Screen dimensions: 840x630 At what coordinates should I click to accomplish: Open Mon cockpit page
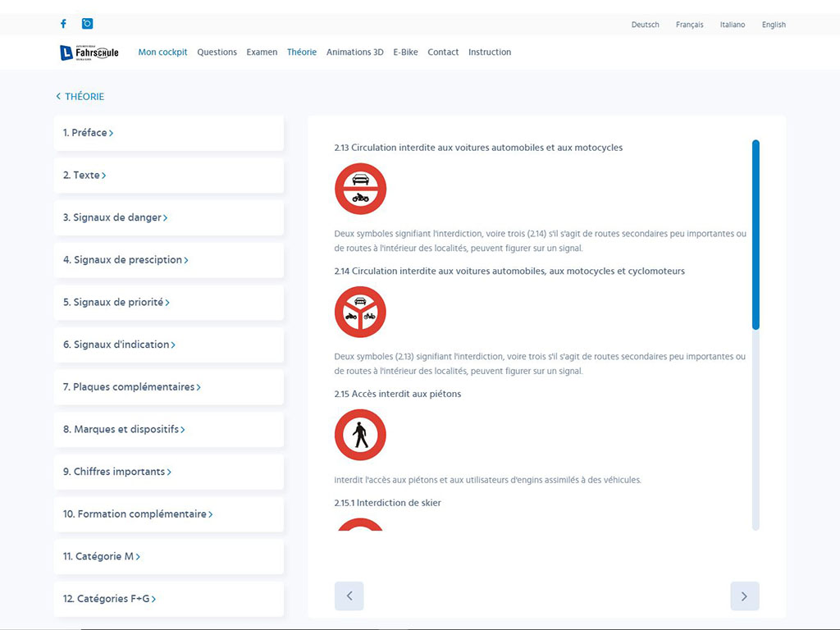162,52
